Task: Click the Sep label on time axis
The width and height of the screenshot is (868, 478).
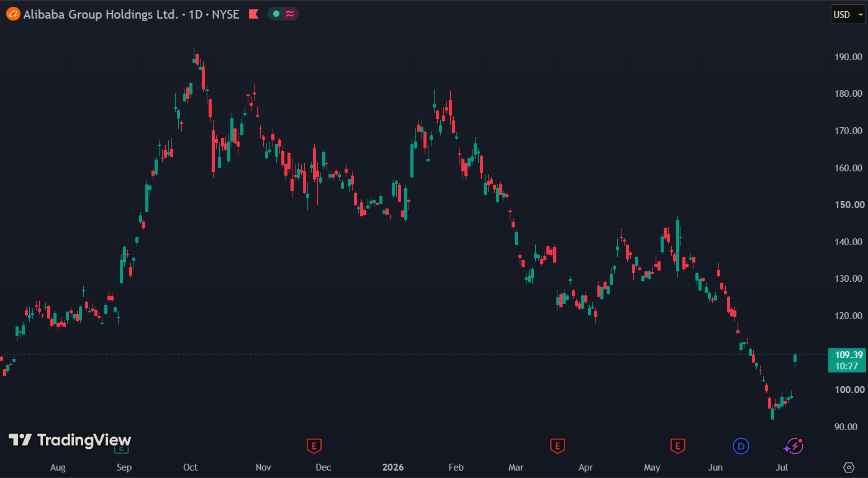Action: (124, 467)
